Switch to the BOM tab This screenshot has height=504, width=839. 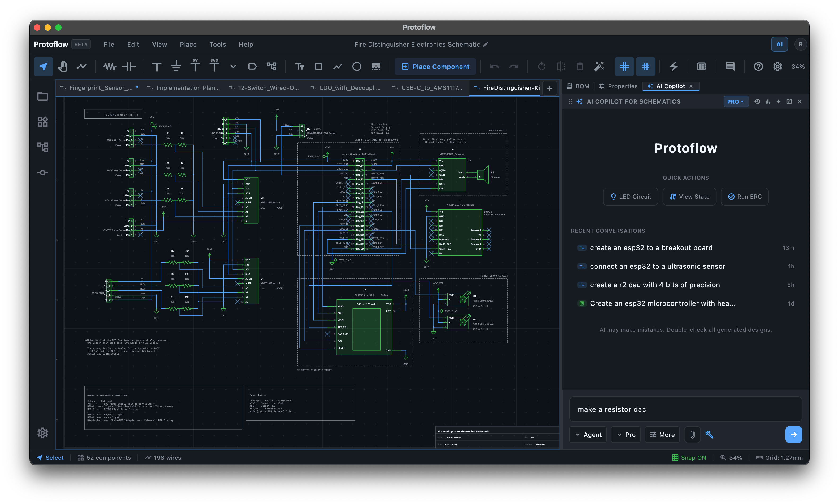coord(578,86)
